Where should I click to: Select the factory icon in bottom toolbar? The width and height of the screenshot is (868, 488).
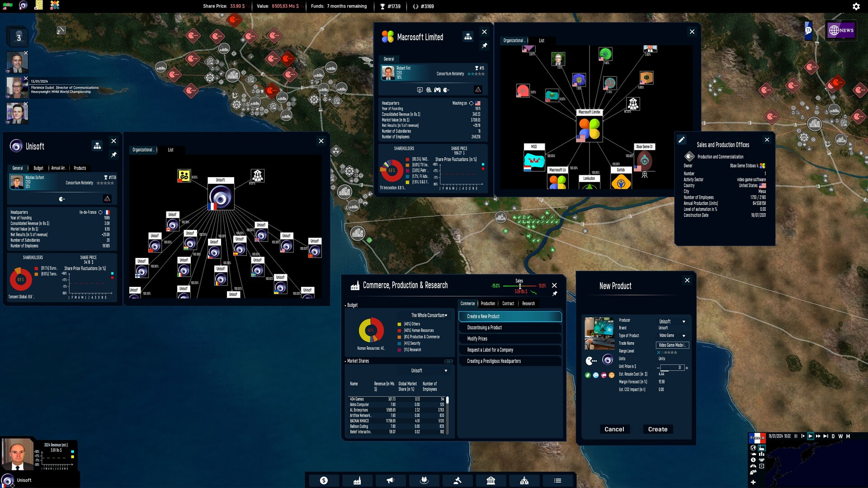tap(357, 480)
